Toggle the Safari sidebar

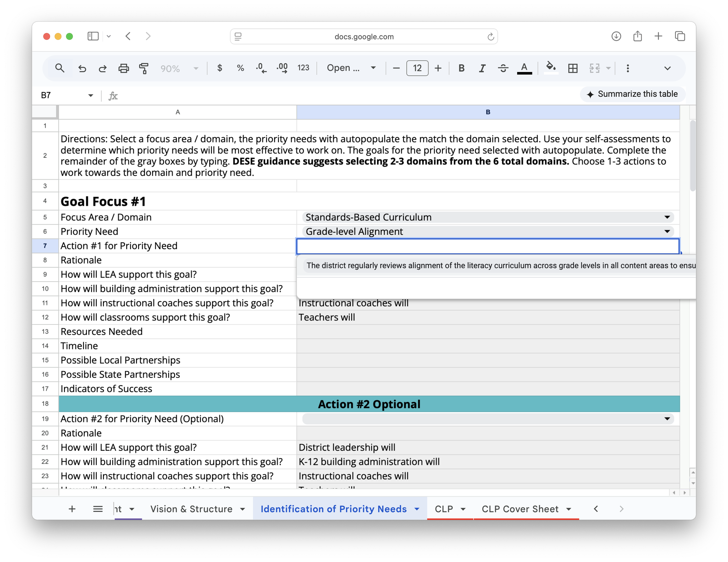click(93, 36)
